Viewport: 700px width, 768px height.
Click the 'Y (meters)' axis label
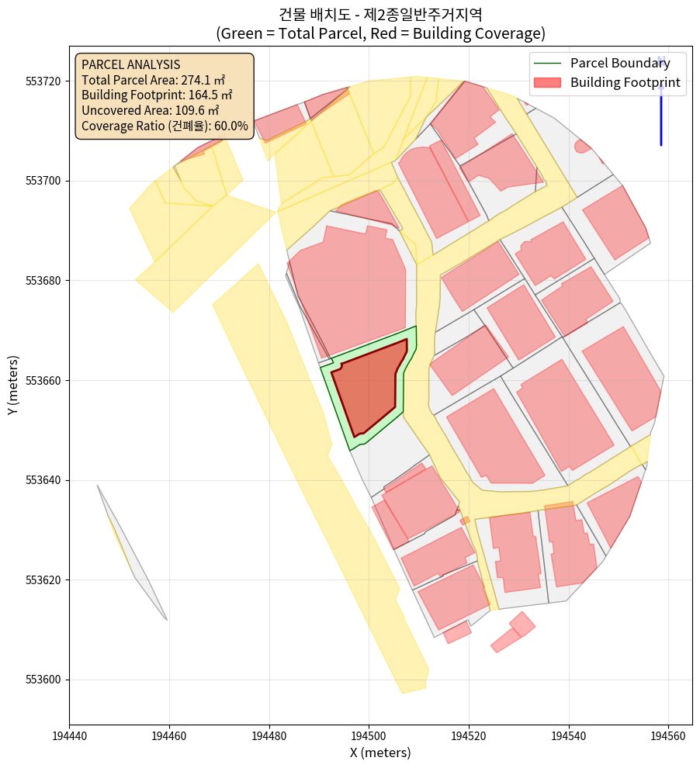pos(12,386)
